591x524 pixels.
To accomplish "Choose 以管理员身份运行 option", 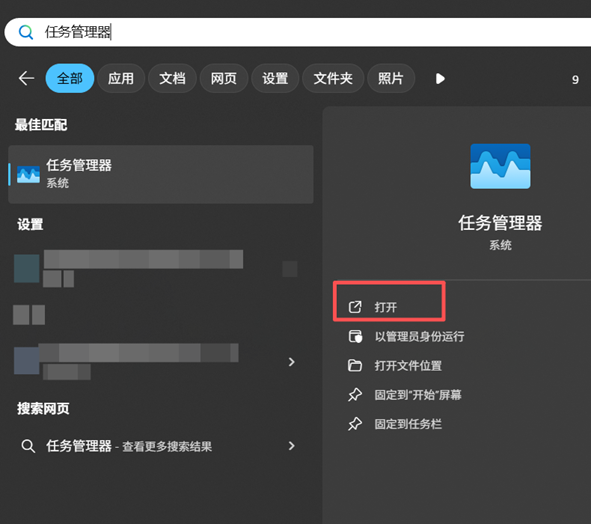I will (419, 336).
